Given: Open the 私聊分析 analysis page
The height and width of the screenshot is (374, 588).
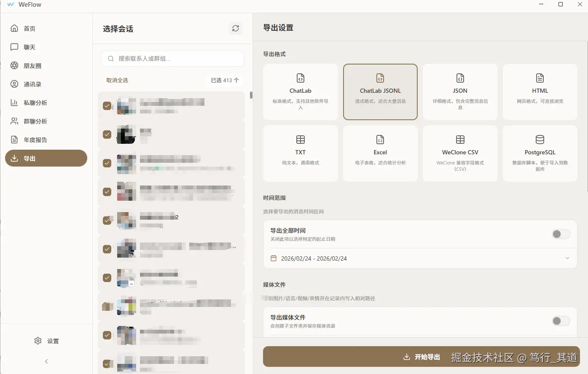Looking at the screenshot, I should (x=34, y=102).
